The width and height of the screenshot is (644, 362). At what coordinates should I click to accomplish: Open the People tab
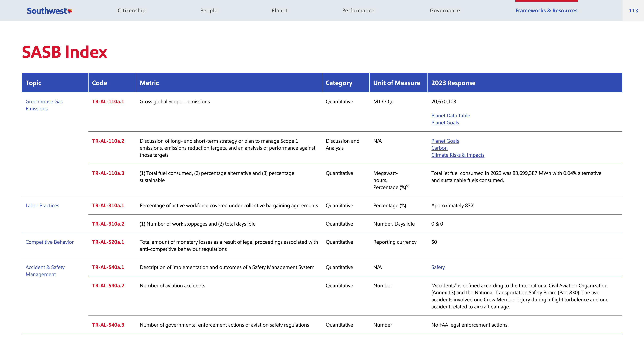tap(209, 10)
